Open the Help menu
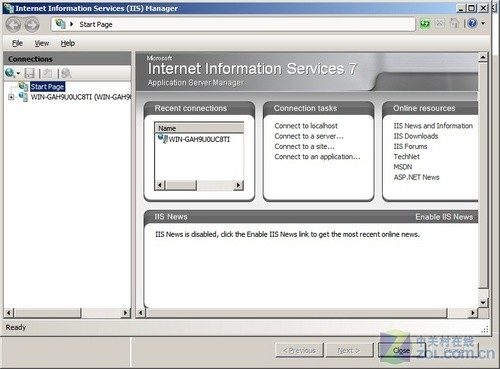 click(x=68, y=43)
